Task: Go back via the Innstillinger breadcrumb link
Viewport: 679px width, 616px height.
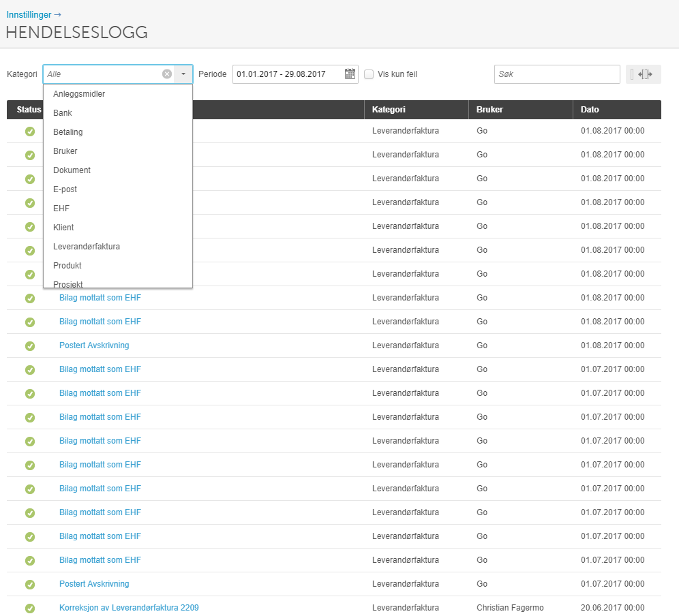Action: [x=34, y=15]
